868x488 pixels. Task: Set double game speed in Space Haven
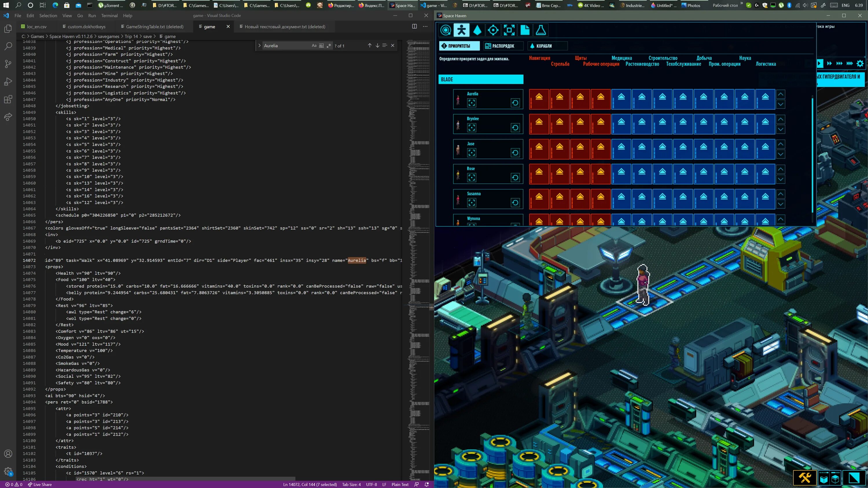tap(829, 63)
